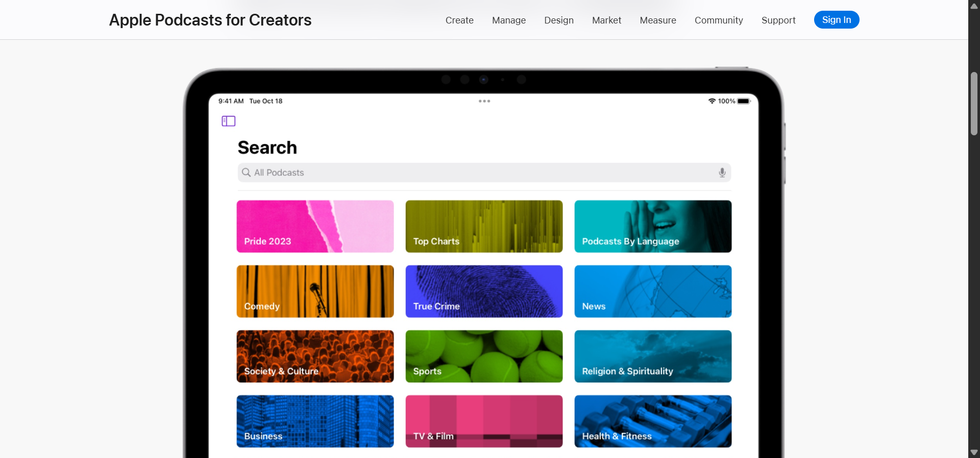Select the Podcasts By Language tile

(653, 226)
